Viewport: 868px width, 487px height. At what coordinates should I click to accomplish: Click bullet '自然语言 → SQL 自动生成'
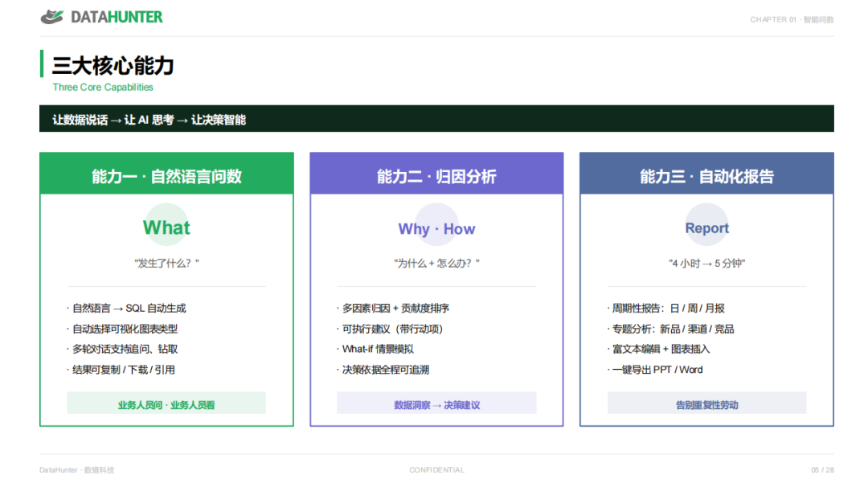(127, 309)
